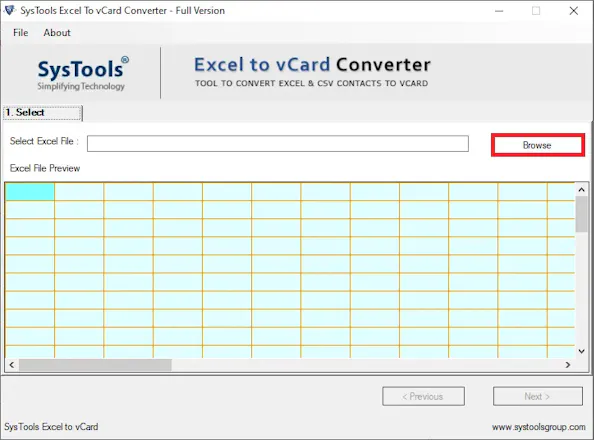Click the SysTools app icon in title bar
The image size is (594, 440).
[9, 10]
